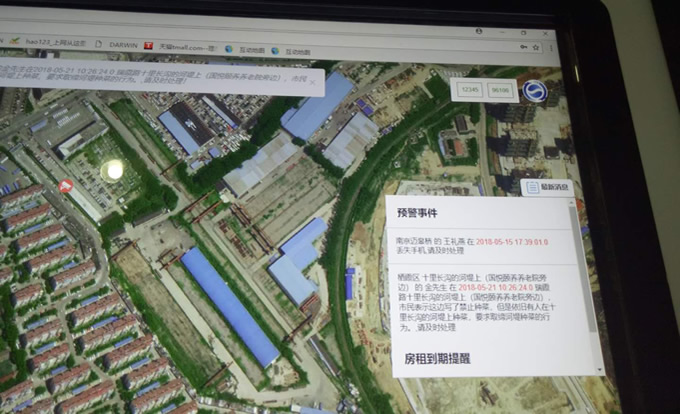Image resolution: width=680 pixels, height=414 pixels.
Task: Click the 12345 hotline button
Action: click(x=469, y=90)
